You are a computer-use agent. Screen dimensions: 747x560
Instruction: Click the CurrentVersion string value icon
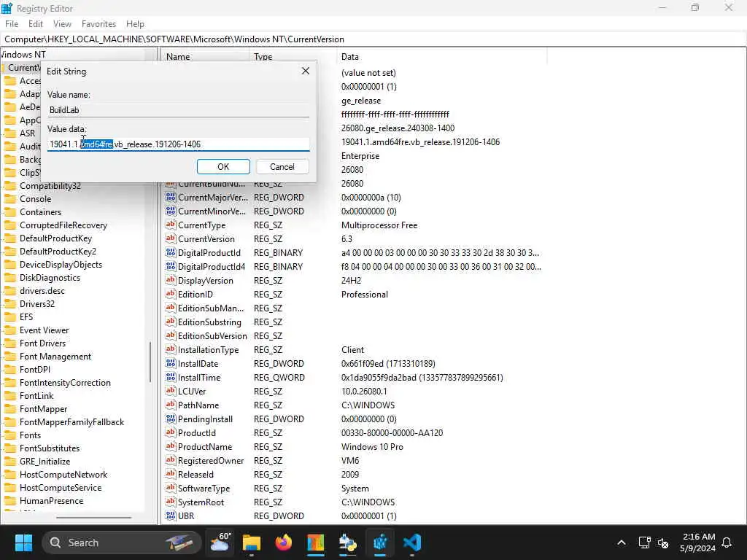pyautogui.click(x=171, y=238)
